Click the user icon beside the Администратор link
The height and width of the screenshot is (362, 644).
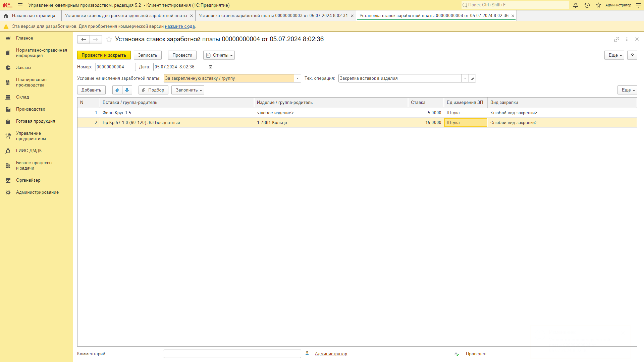tap(307, 354)
